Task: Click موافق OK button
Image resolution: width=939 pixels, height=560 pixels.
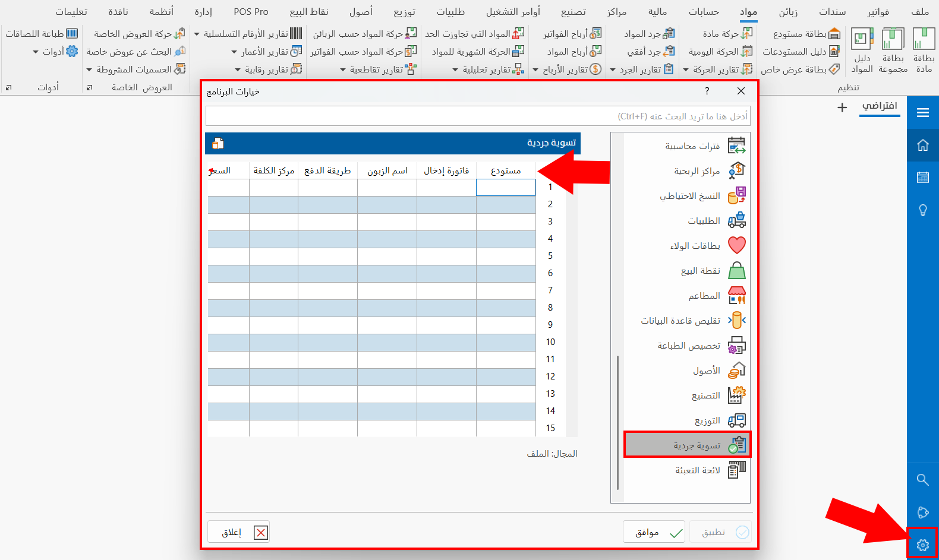Action: (654, 532)
